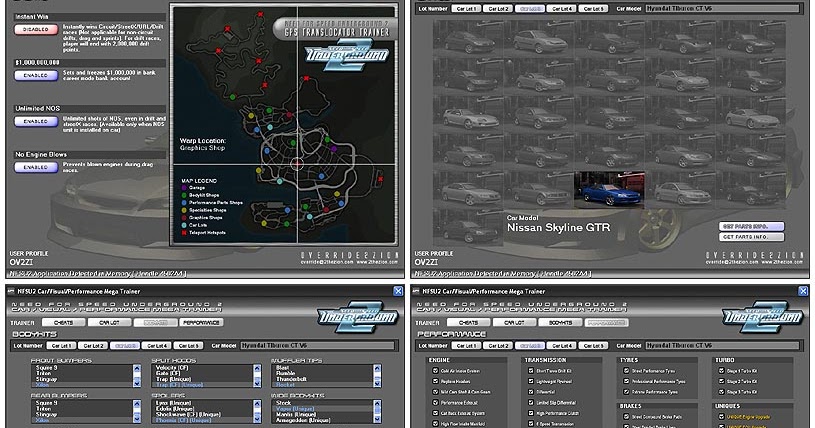Open CHEATS tab in the Bodykits window
Screen dimensions: 815x428
click(63, 322)
